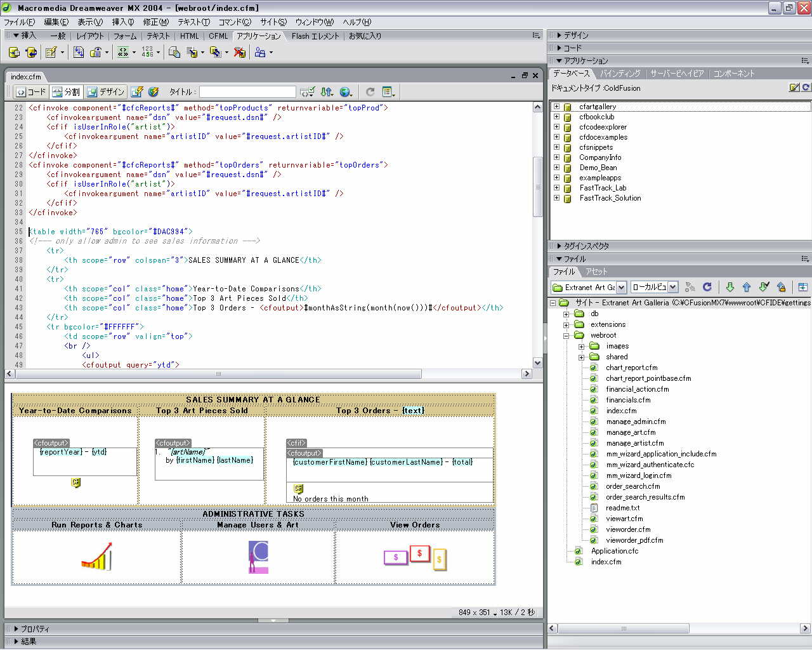Viewport: 812px width, 650px height.
Task: Click the Recordset Paging icon
Action: click(x=123, y=52)
